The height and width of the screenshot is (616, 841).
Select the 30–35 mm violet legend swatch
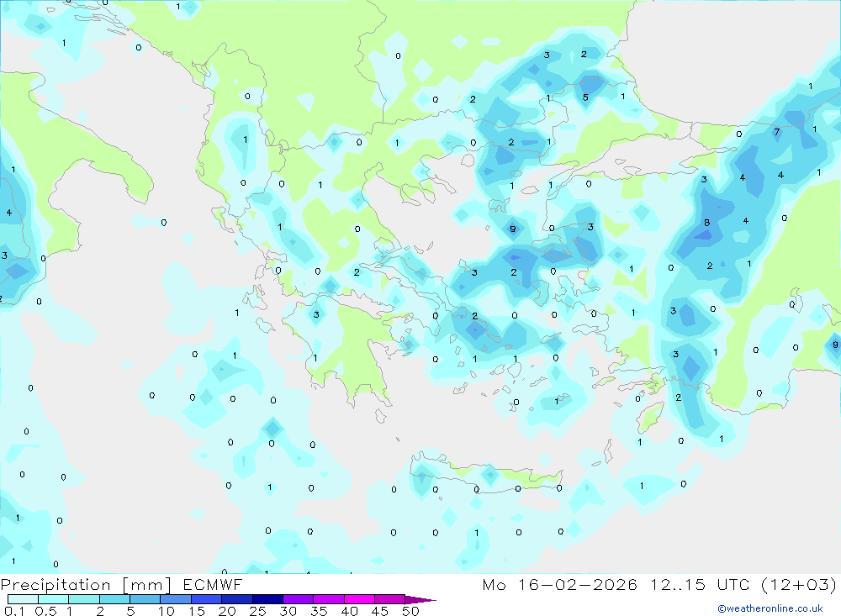tap(299, 599)
